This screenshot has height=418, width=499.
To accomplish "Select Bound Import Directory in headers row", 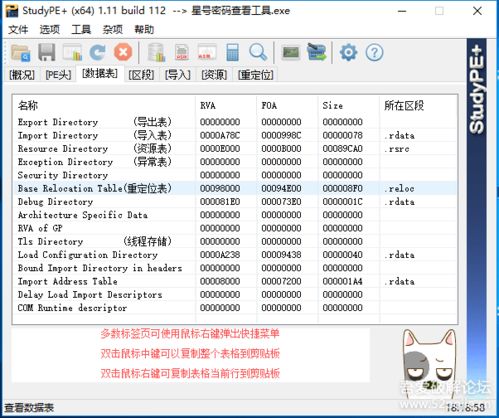I will tap(235, 268).
